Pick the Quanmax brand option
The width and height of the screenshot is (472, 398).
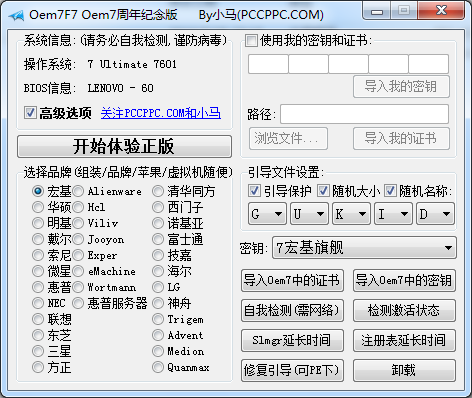[158, 367]
